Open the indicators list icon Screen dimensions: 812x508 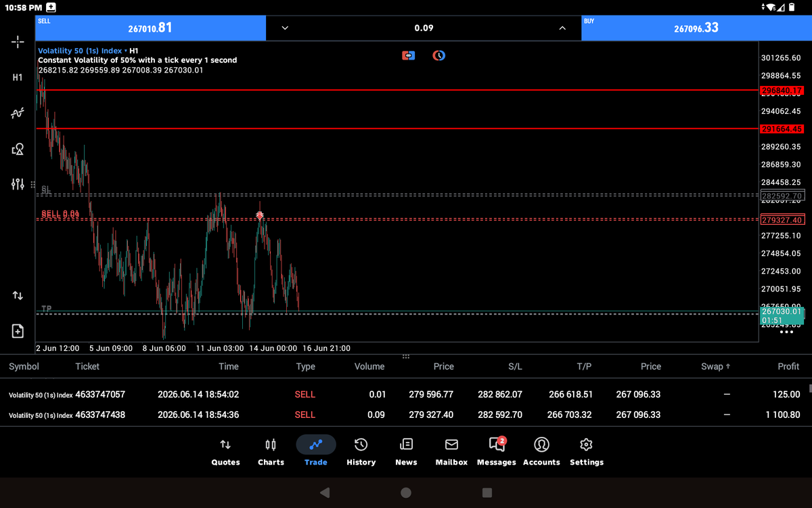(x=18, y=113)
